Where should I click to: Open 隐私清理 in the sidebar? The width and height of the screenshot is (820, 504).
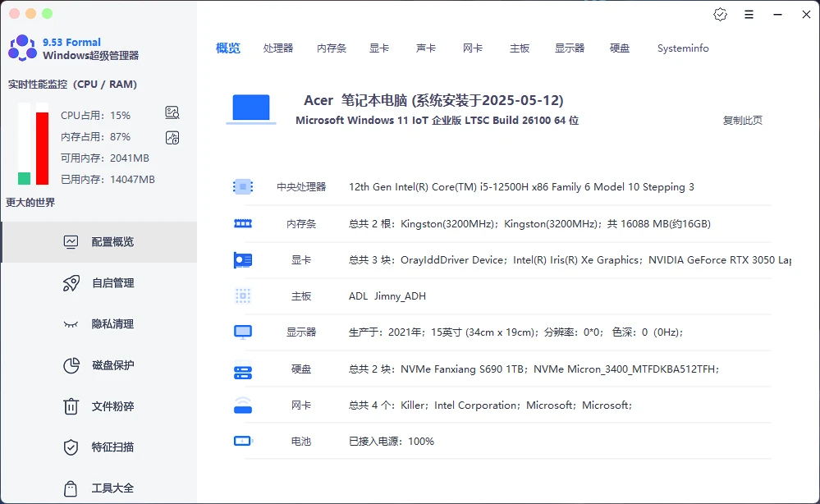[99, 324]
